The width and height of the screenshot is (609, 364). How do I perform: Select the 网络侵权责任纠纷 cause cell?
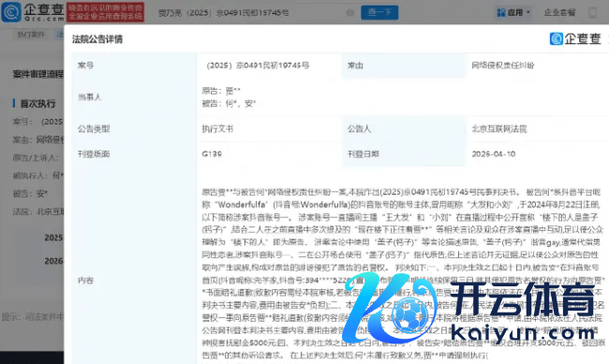click(503, 66)
